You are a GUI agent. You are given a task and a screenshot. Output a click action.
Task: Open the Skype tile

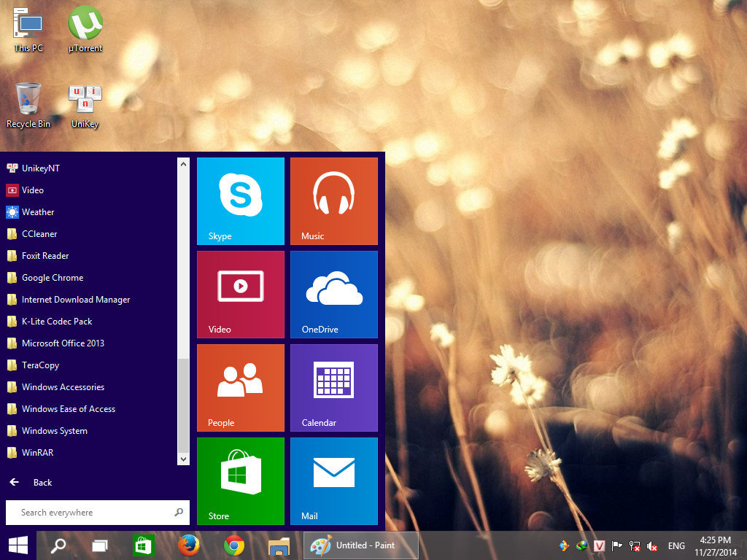(x=241, y=201)
